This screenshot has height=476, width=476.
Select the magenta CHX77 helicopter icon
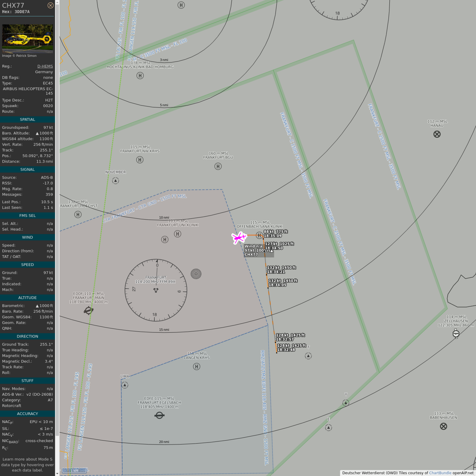[239, 237]
